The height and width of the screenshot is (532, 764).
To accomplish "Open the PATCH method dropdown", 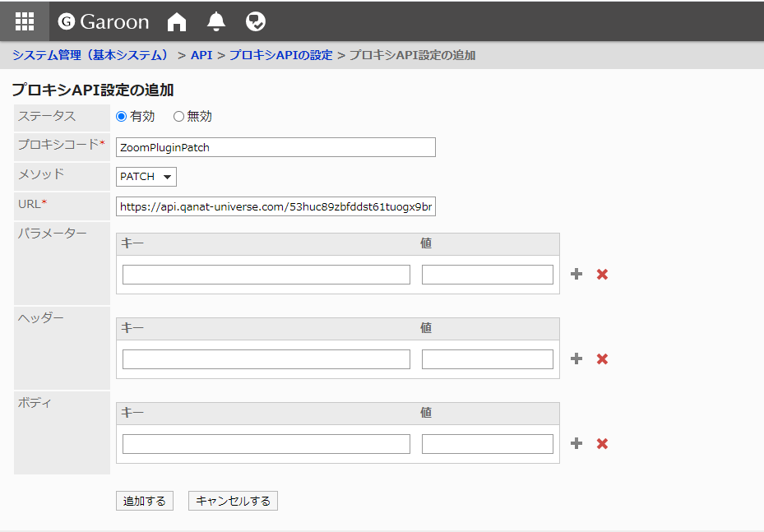I will click(x=146, y=177).
